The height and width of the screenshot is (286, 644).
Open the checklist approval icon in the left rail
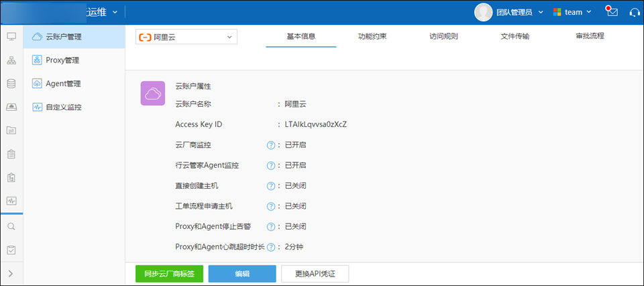(11, 250)
